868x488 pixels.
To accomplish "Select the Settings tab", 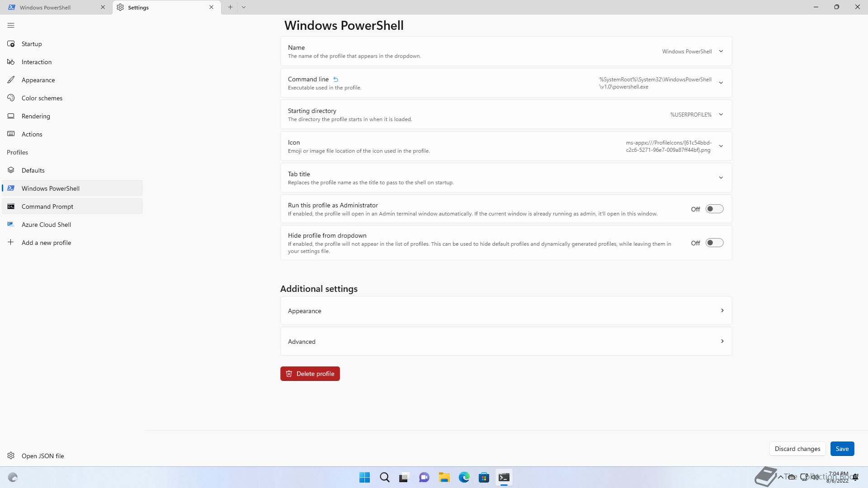I will click(166, 7).
